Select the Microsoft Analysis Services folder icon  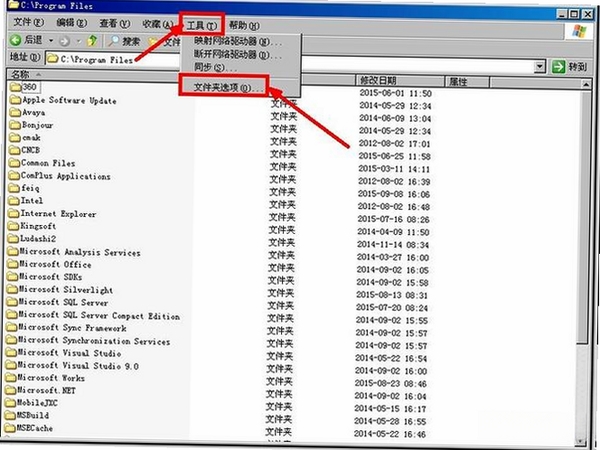pos(13,251)
